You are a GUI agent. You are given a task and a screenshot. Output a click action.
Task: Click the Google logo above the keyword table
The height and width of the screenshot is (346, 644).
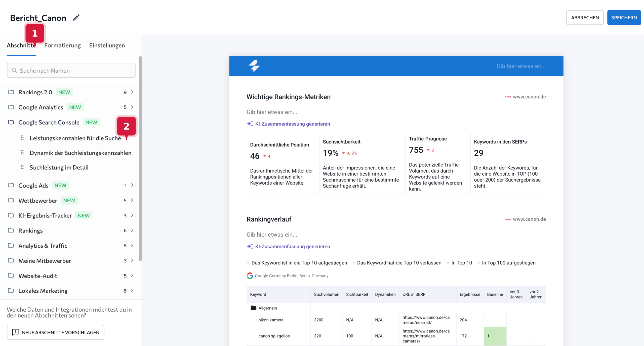pyautogui.click(x=250, y=276)
